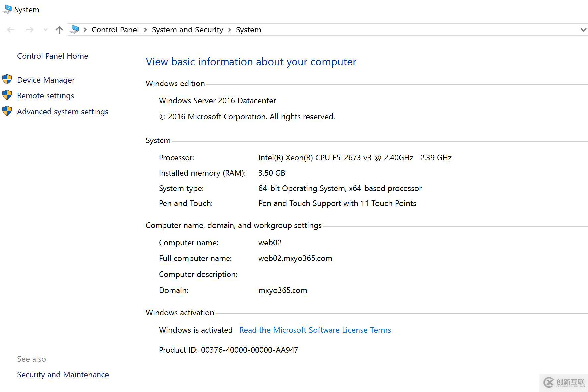Viewport: 588px width, 392px height.
Task: Open the recent locations dropdown arrow
Action: 46,30
